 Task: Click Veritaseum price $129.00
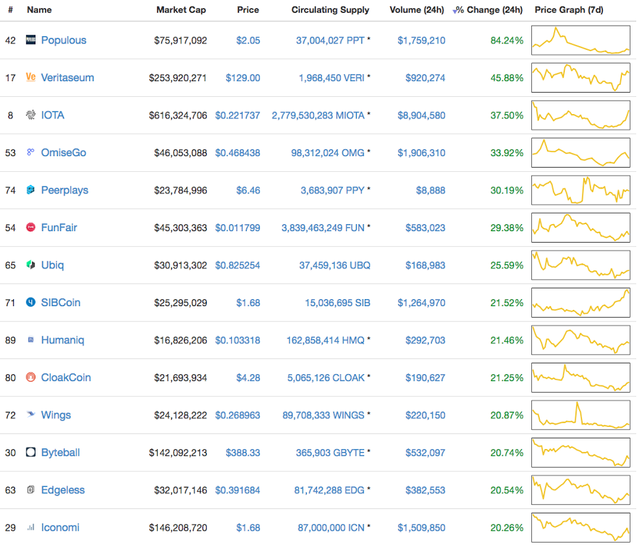click(243, 78)
